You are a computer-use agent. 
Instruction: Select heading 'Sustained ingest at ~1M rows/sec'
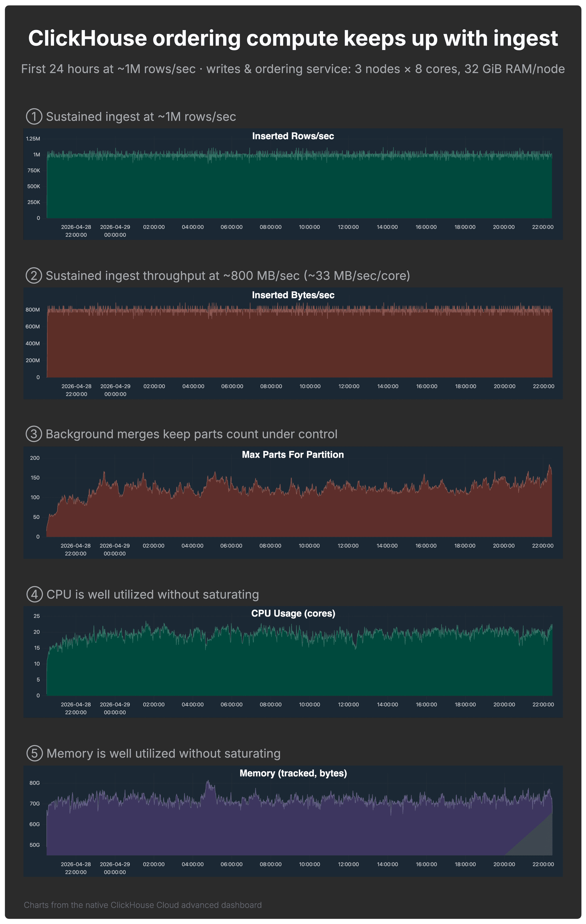(140, 116)
